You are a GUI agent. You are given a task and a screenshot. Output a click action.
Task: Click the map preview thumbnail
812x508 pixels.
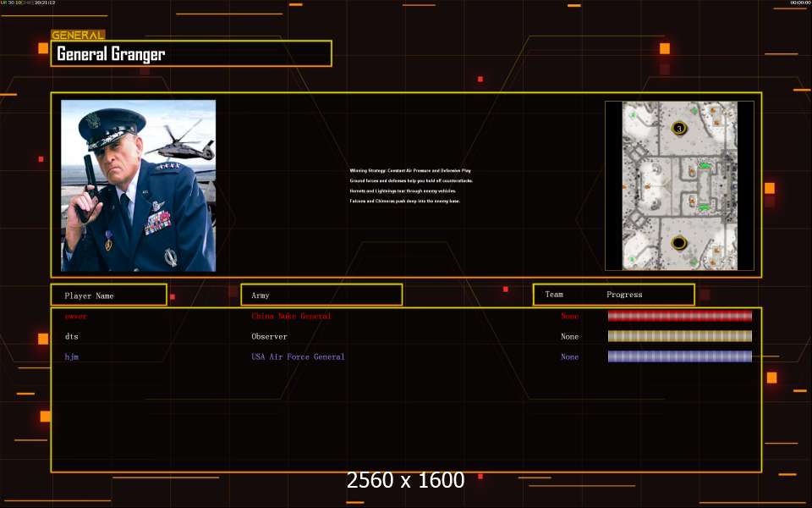coord(679,185)
